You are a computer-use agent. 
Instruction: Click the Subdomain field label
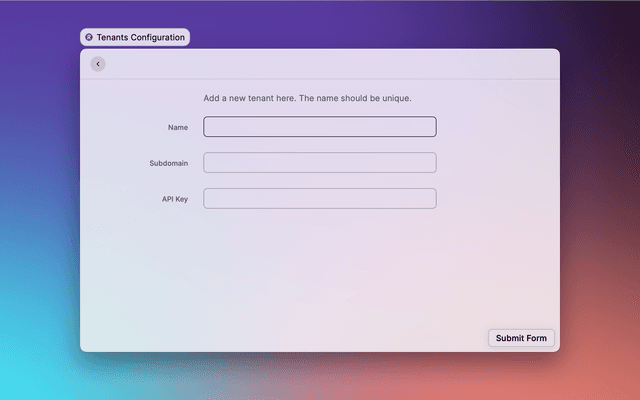pyautogui.click(x=169, y=163)
